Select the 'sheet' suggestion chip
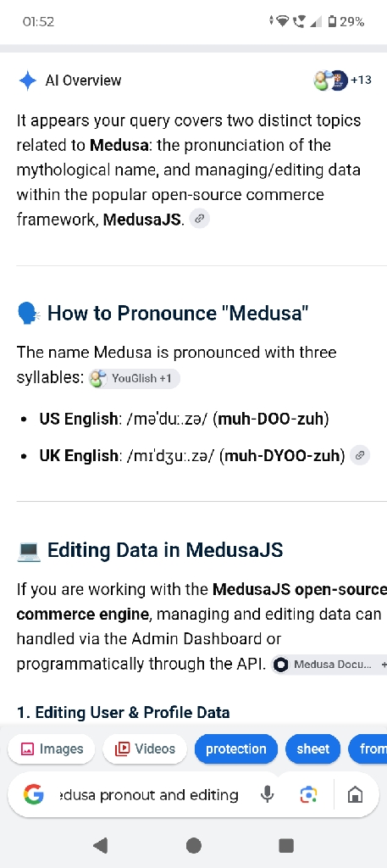Image resolution: width=387 pixels, height=868 pixels. coord(313,749)
